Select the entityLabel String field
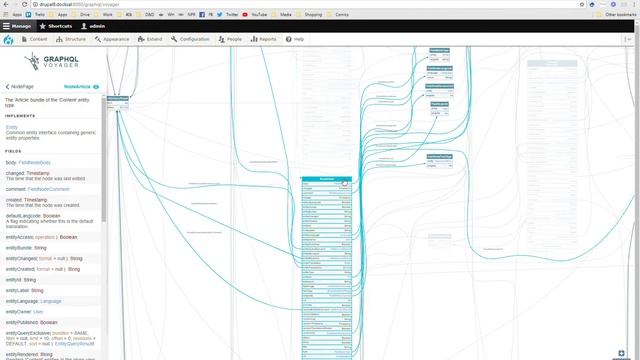Image resolution: width=640 pixels, height=360 pixels. (51, 291)
